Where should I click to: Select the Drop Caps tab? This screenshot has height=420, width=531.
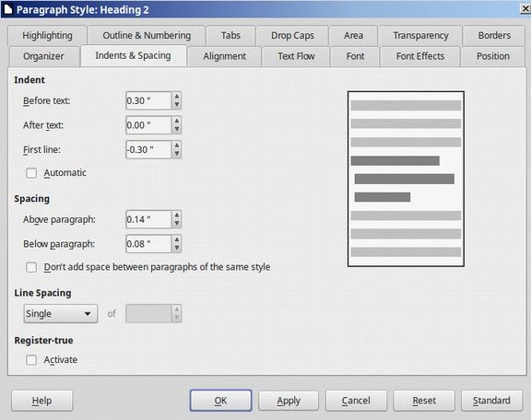tap(292, 36)
